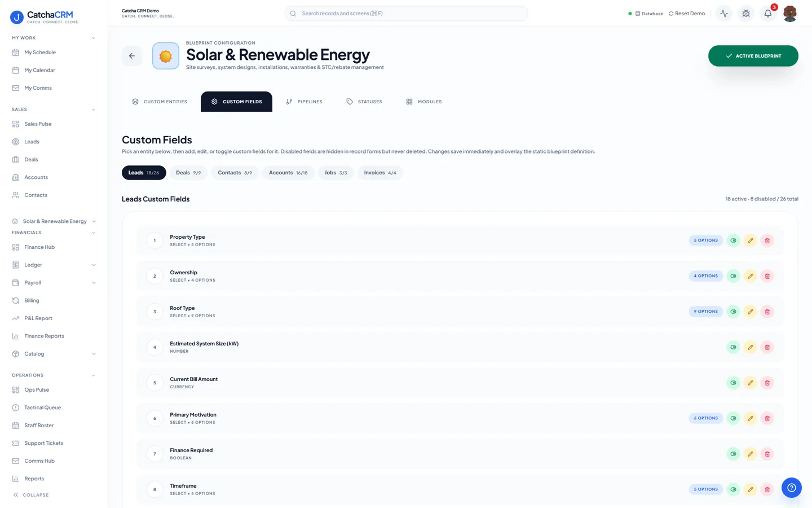812x508 pixels.
Task: Edit the Primary Motivation field pencil icon
Action: point(750,418)
